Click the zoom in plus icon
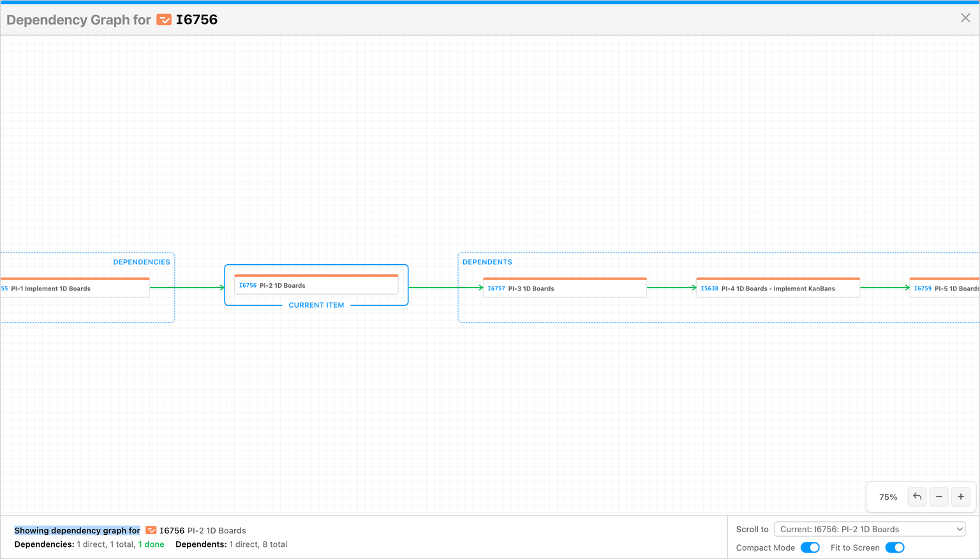This screenshot has height=559, width=980. pos(960,496)
